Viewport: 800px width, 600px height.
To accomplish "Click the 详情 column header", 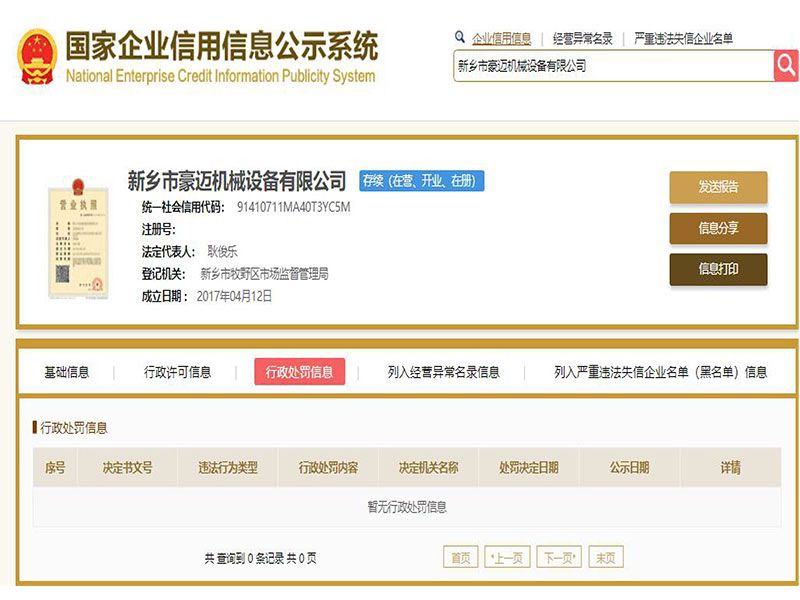I will pos(731,467).
